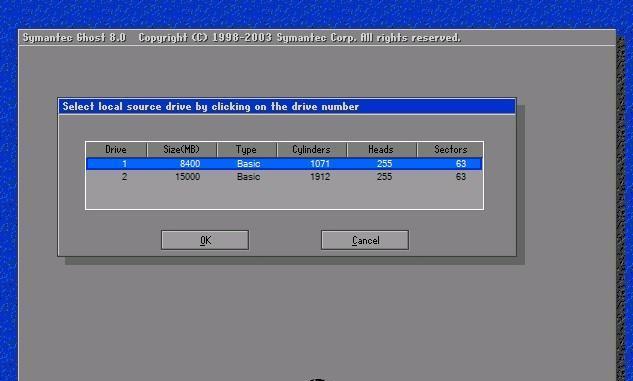
Task: Select drive number 2
Action: [124, 177]
